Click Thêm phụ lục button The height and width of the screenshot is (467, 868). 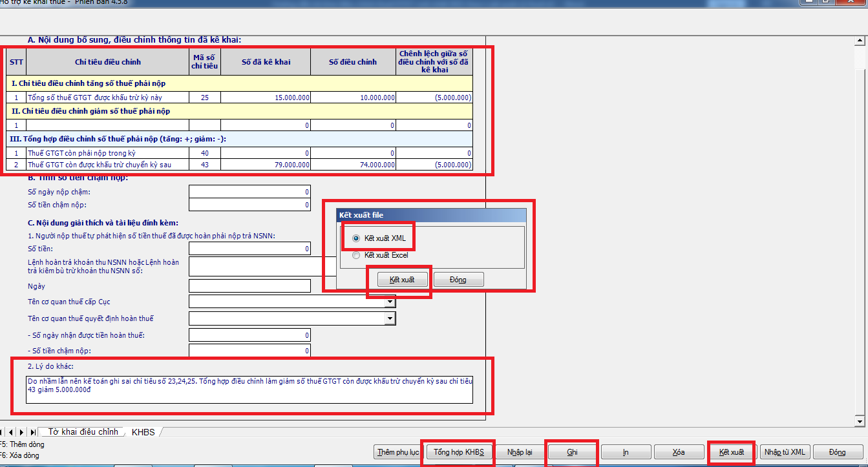399,452
